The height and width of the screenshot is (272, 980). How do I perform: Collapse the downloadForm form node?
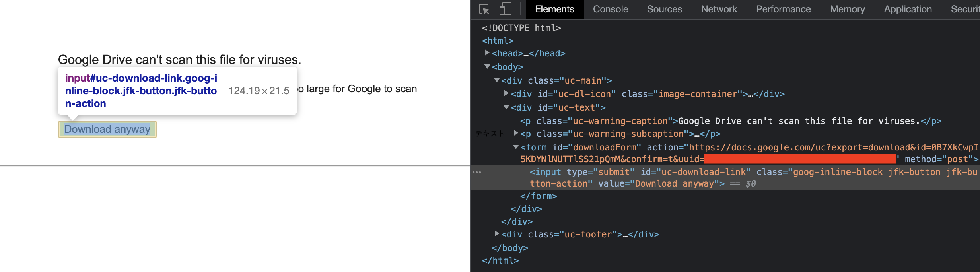click(516, 147)
